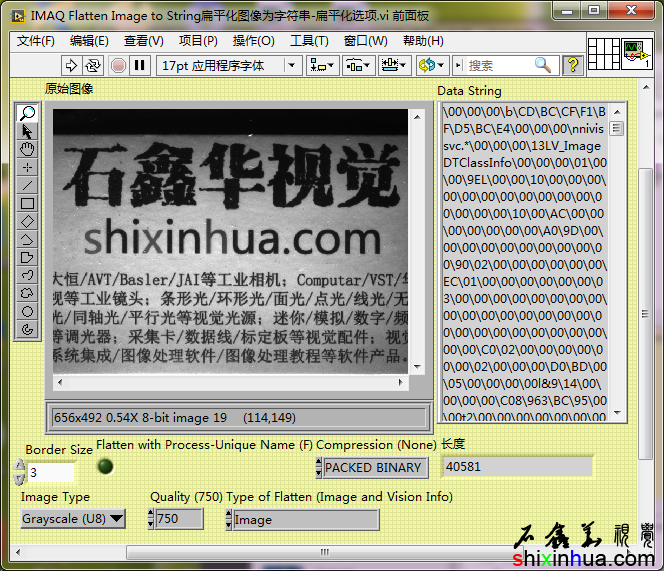This screenshot has height=571, width=664.
Task: Click the Abort Execution stop button
Action: click(x=118, y=65)
